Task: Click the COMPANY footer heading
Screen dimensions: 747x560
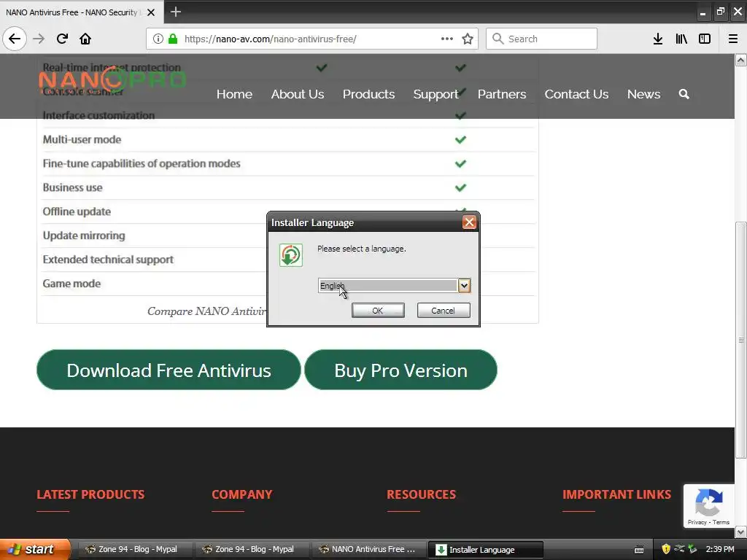Action: click(x=242, y=494)
